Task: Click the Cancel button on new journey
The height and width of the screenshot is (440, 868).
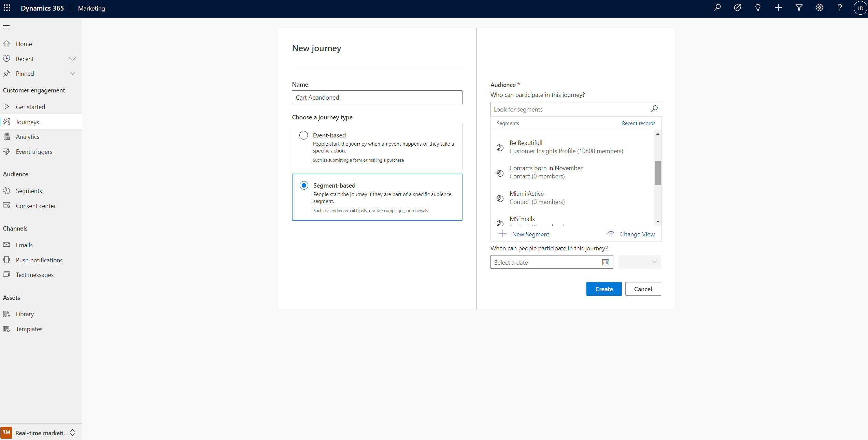Action: click(x=642, y=289)
